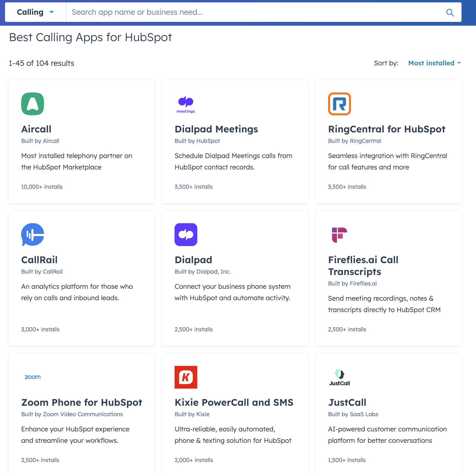This screenshot has width=476, height=473.
Task: Click the Built by HubSpot link
Action: 197,141
